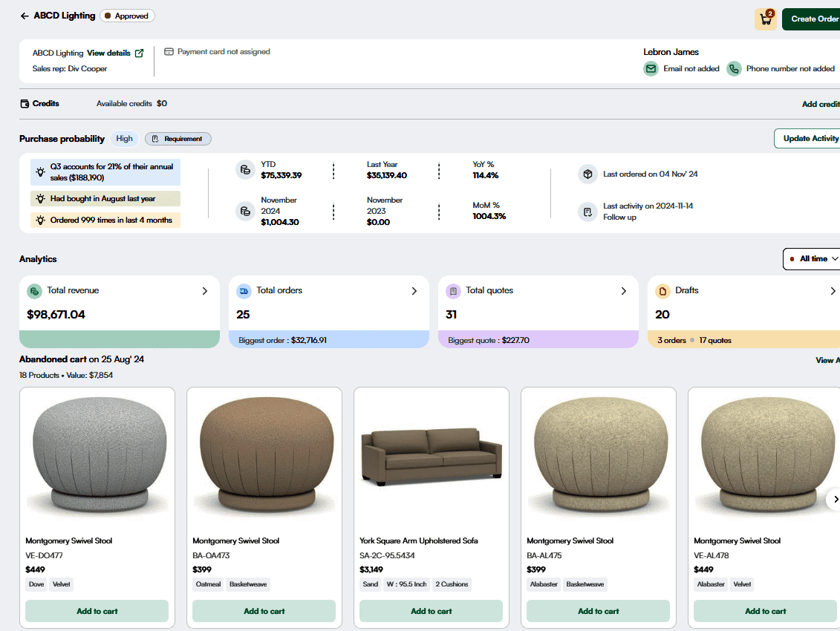Screen dimensions: 840x631
Task: Add York Square Arm Upholstered Sofa to cart
Action: [x=431, y=611]
